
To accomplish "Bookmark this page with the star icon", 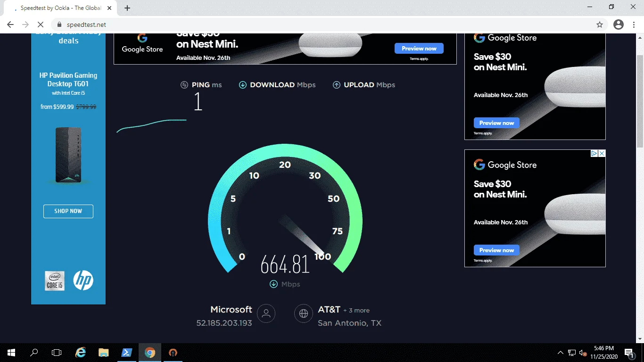I will click(x=600, y=25).
